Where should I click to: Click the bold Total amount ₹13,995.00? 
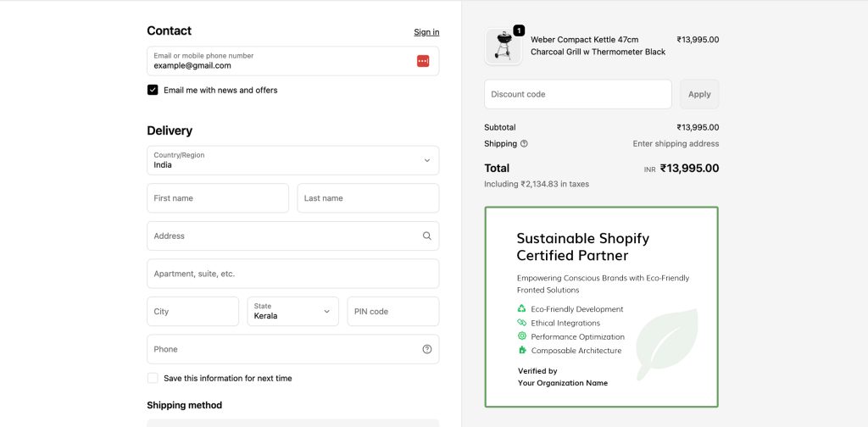[x=690, y=168]
